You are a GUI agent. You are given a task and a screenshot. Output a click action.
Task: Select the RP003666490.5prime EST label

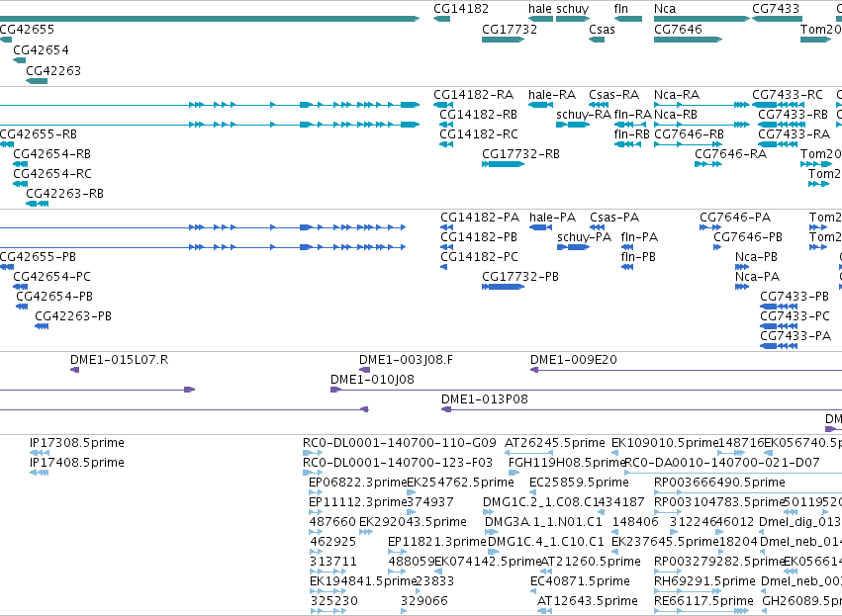pos(719,483)
